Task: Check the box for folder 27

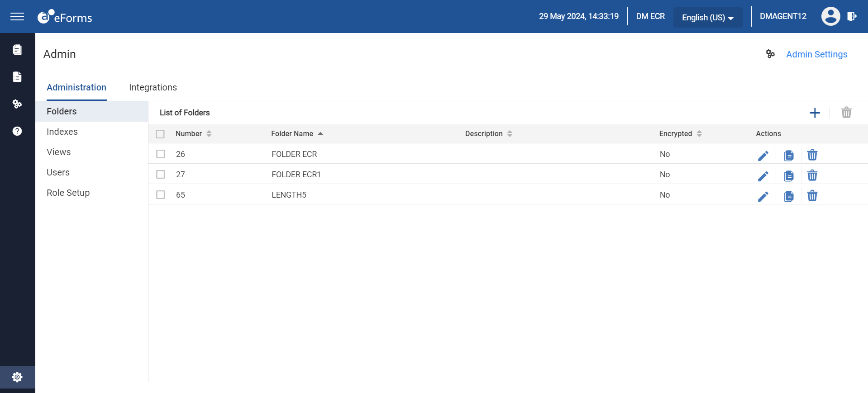Action: 161,174
